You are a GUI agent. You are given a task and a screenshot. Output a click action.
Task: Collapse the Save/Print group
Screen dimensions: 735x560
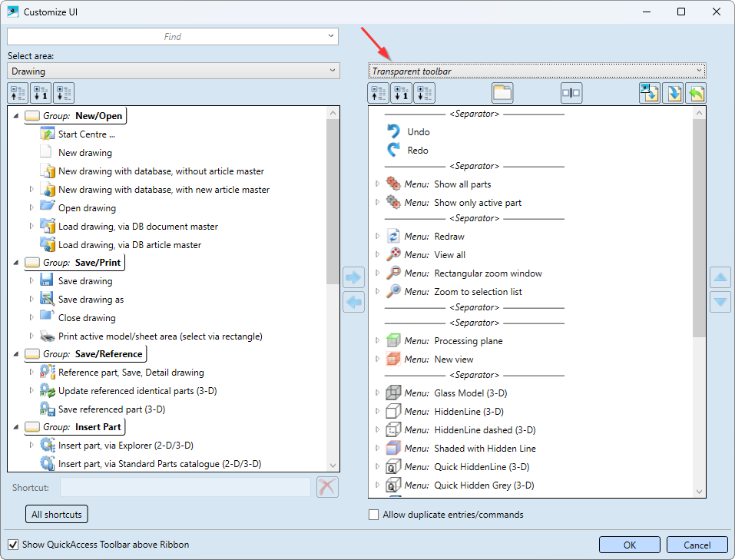click(16, 263)
